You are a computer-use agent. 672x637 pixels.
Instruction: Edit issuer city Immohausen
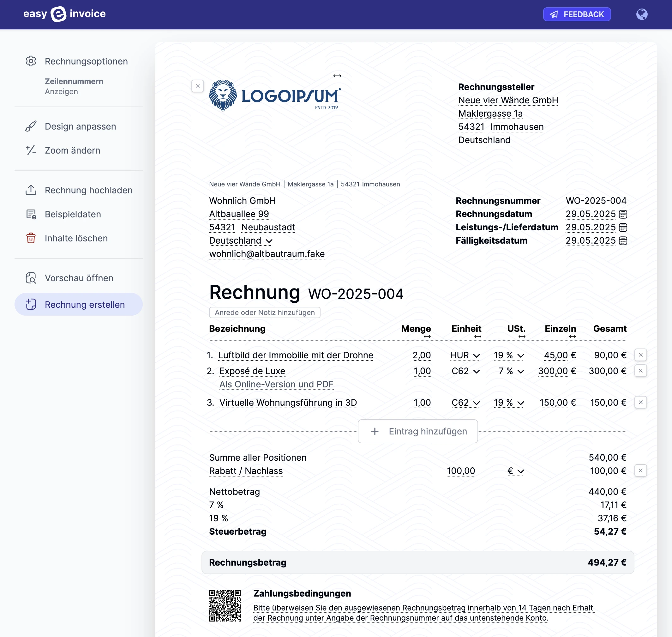(x=517, y=127)
